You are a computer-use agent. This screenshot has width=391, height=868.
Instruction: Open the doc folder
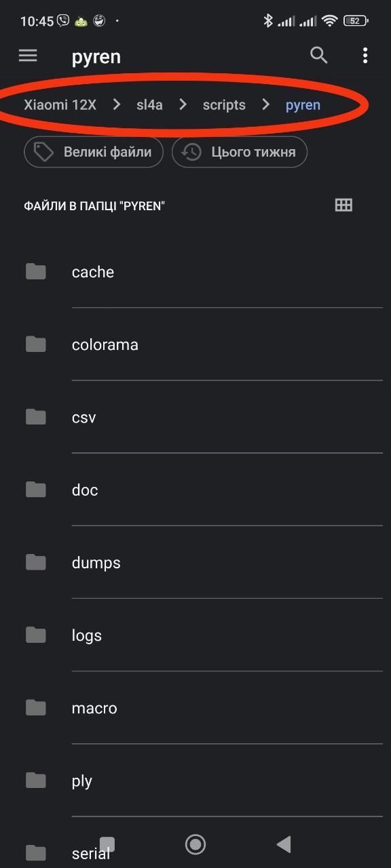(x=195, y=490)
